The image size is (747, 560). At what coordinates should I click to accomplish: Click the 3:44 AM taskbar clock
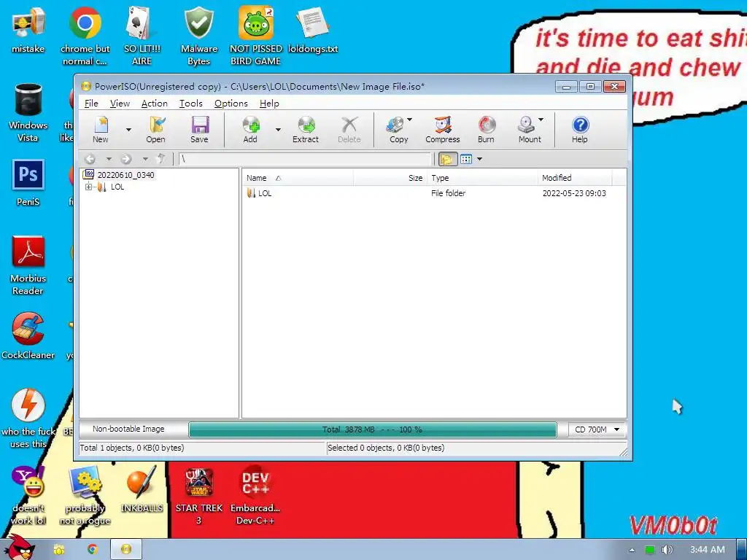pos(708,550)
